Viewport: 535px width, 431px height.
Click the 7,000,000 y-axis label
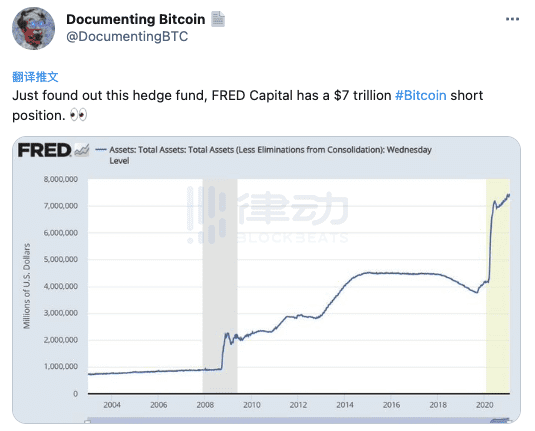(x=61, y=206)
